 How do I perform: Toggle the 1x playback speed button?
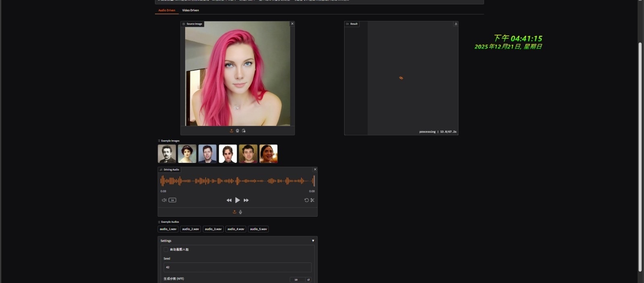[x=172, y=200]
